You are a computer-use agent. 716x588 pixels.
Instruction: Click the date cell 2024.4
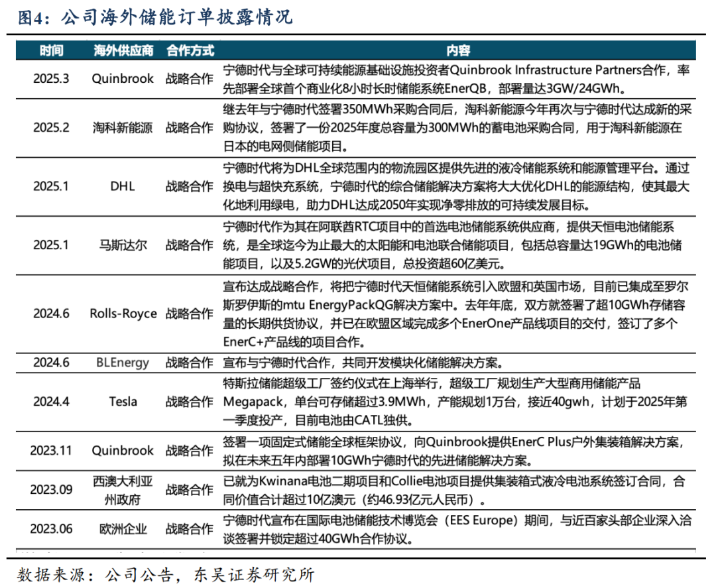coord(51,402)
